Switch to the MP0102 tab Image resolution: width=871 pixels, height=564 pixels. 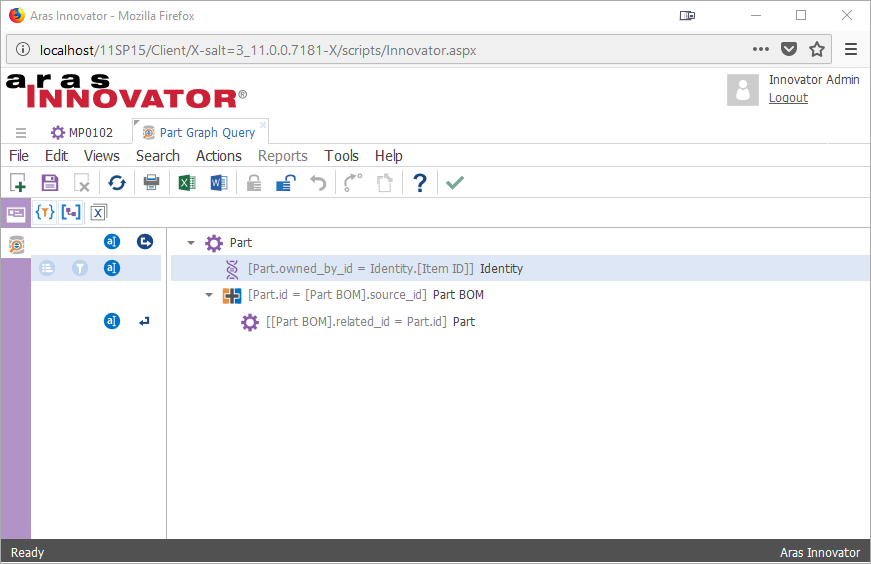[81, 133]
